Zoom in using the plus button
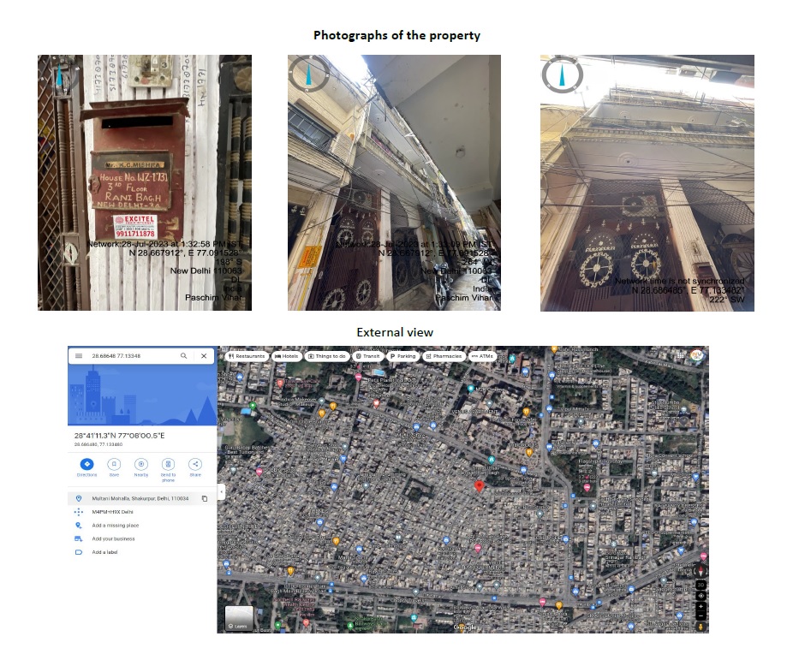 tap(701, 605)
